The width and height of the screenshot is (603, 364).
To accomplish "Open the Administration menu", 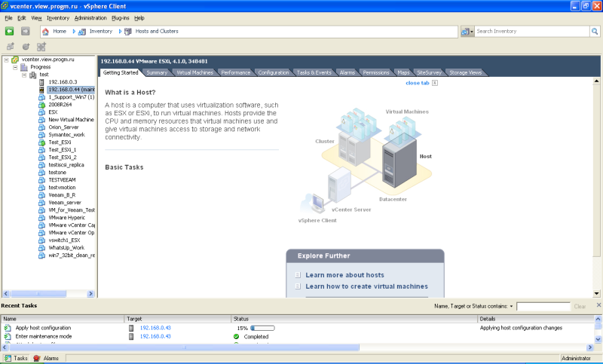I will tap(90, 18).
